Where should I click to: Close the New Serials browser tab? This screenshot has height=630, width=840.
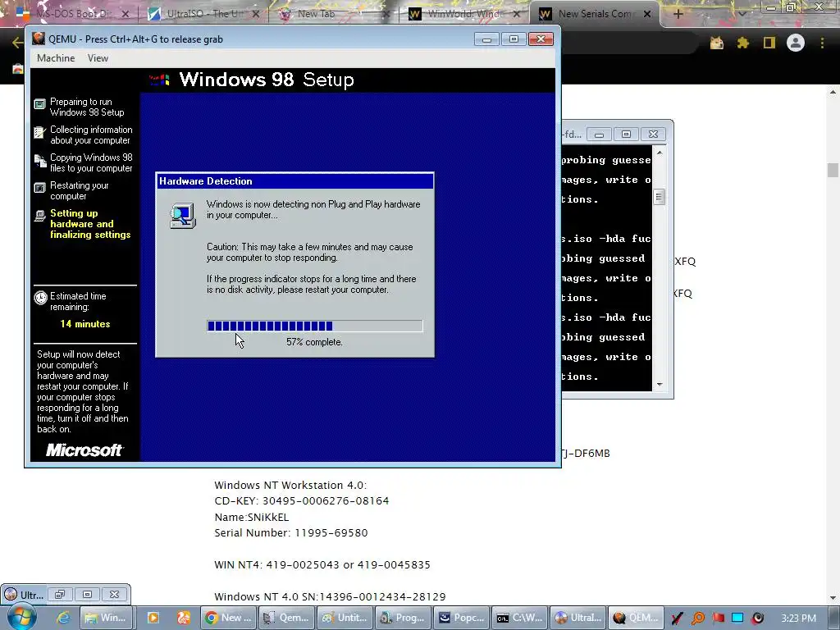tap(647, 14)
